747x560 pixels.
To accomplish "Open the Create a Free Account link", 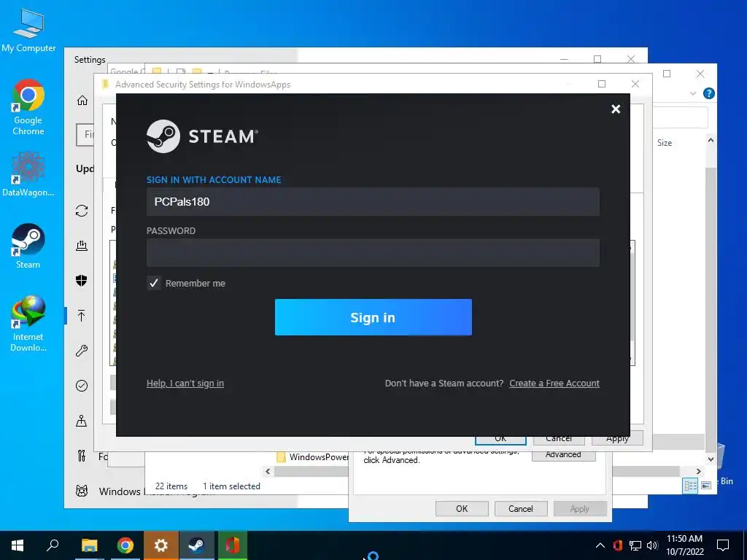I will click(x=554, y=384).
